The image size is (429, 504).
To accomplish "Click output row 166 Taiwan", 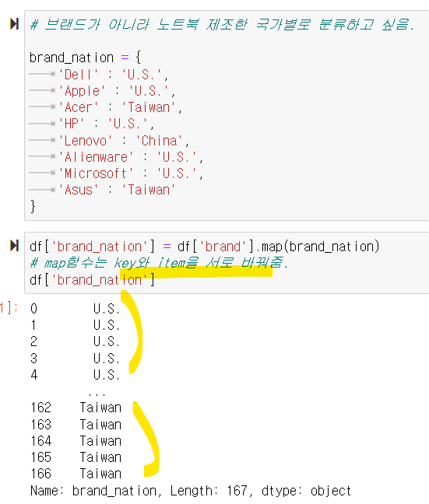I will click(x=76, y=474).
